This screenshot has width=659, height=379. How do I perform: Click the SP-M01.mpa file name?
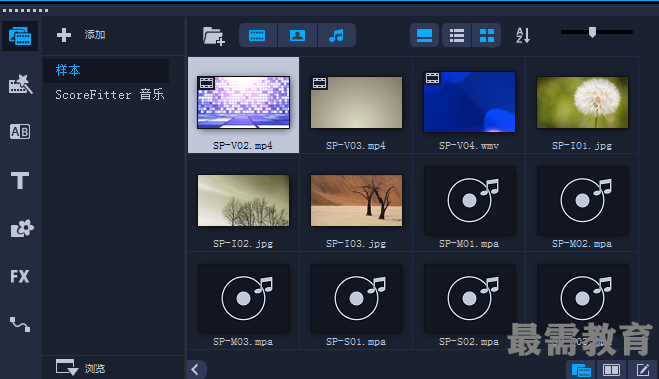[469, 244]
